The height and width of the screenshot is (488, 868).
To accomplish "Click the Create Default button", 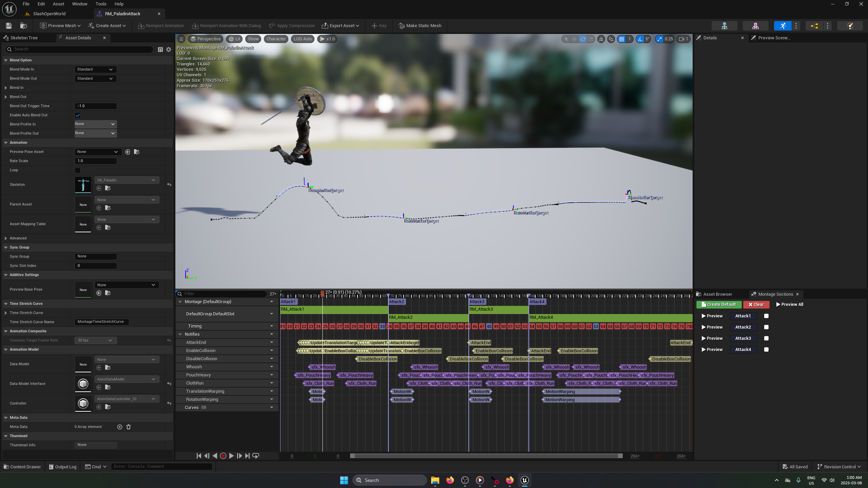I will [719, 305].
